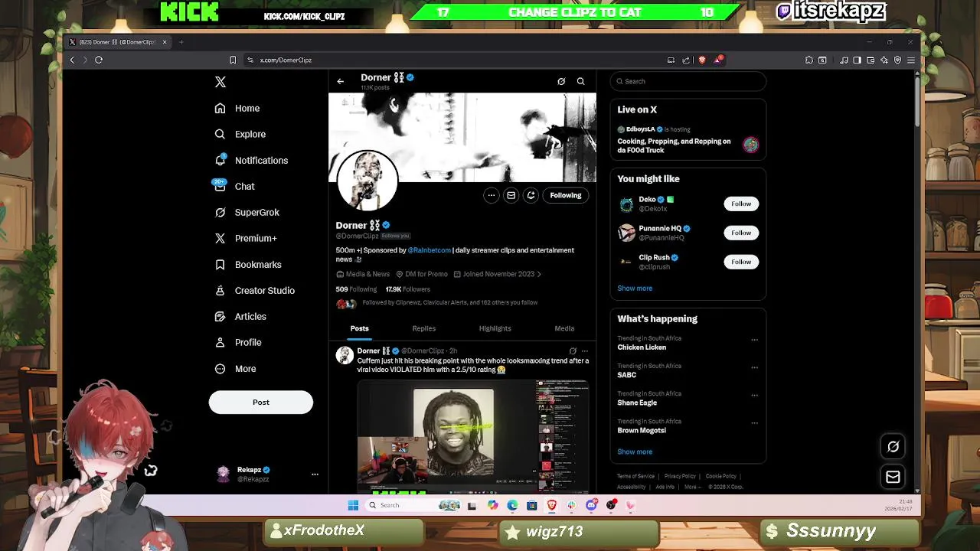Open Articles from the sidebar
The width and height of the screenshot is (980, 551).
[240, 316]
